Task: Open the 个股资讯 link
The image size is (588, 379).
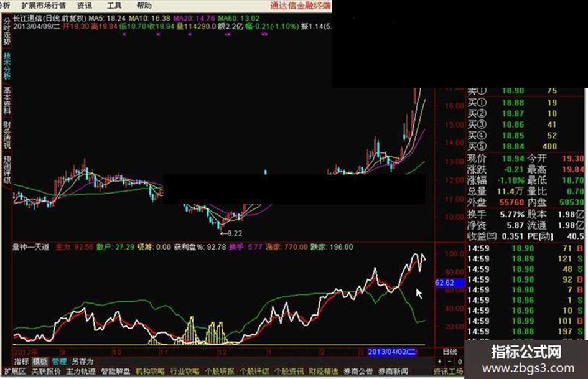Action: click(289, 372)
